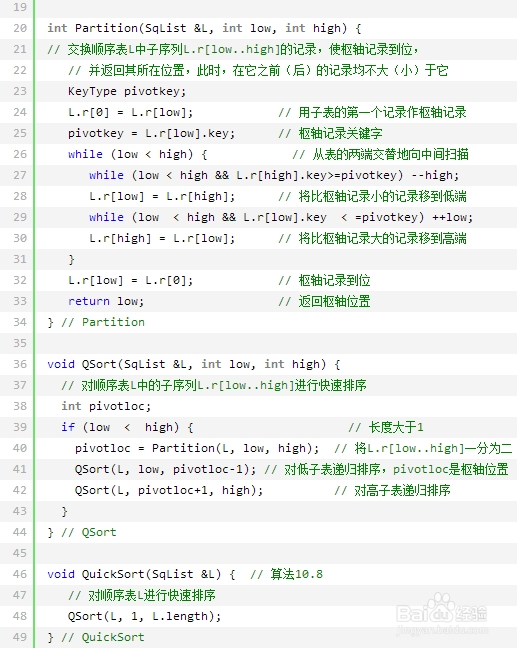
Task: Click the comment on line 47
Action: pos(142,595)
